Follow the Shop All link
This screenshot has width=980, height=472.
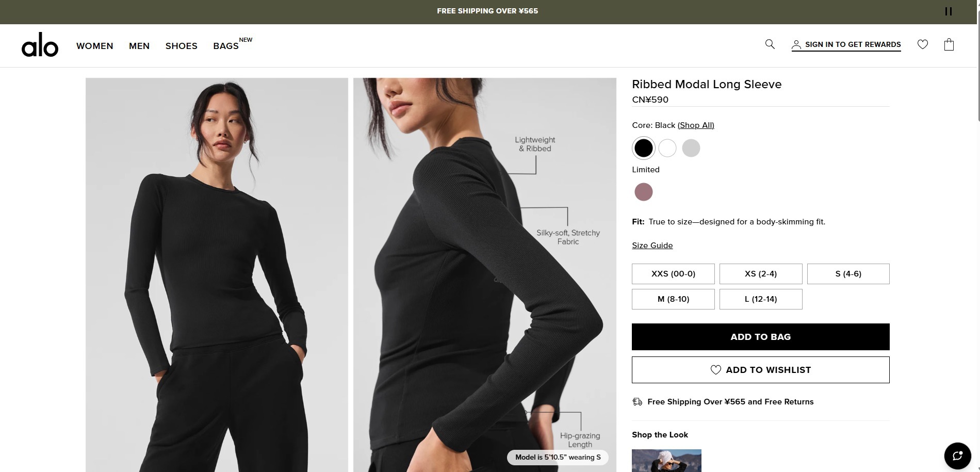point(696,125)
